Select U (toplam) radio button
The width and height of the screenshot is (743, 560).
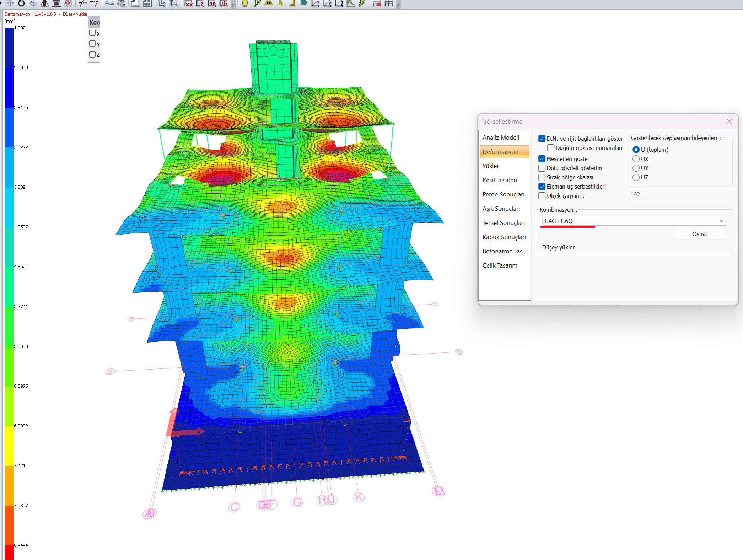tap(636, 150)
